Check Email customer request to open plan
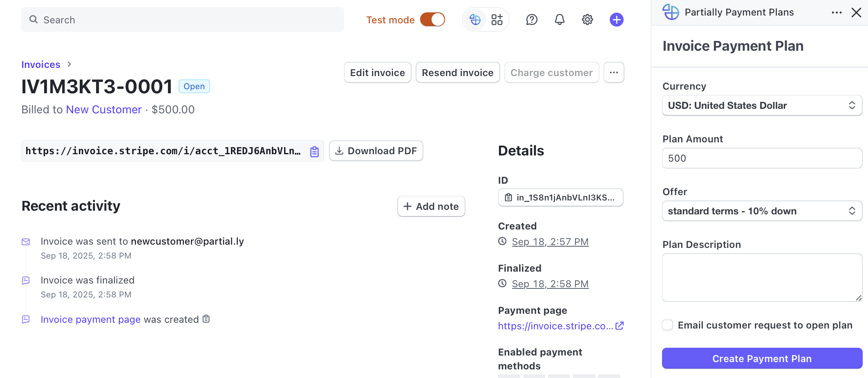 coord(668,325)
